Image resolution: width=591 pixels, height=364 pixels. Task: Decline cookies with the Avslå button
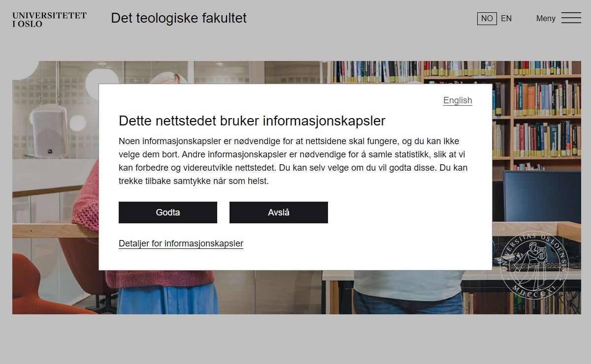tap(279, 212)
